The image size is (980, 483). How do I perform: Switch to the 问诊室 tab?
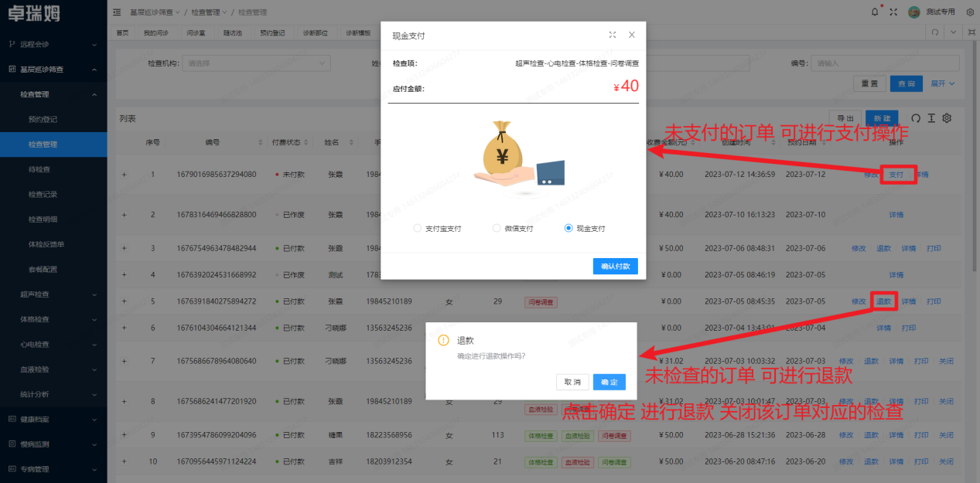[196, 32]
